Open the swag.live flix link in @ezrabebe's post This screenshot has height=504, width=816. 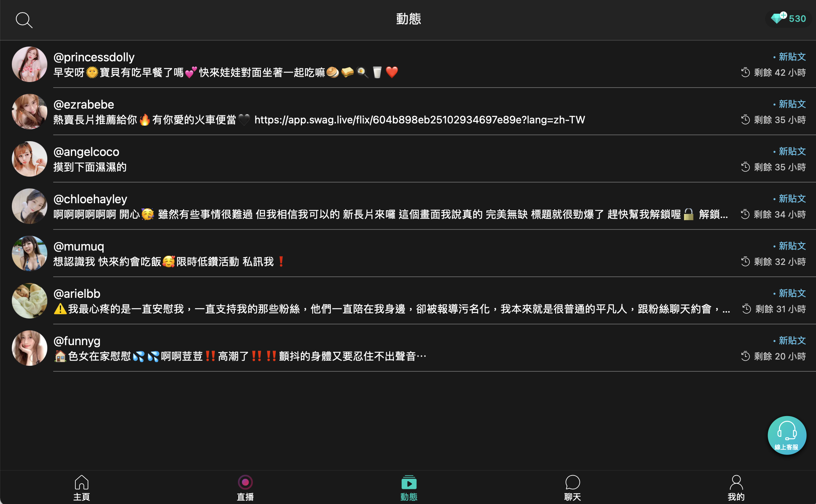(419, 120)
